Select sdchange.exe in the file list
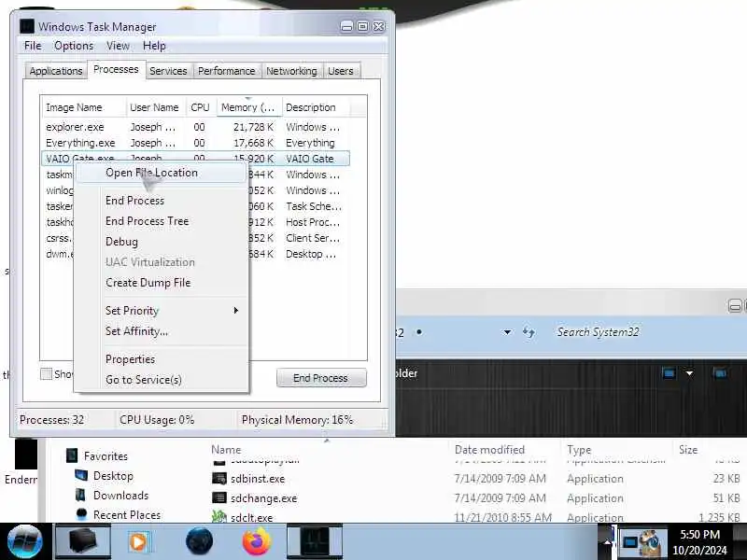The width and height of the screenshot is (747, 560). tap(264, 498)
